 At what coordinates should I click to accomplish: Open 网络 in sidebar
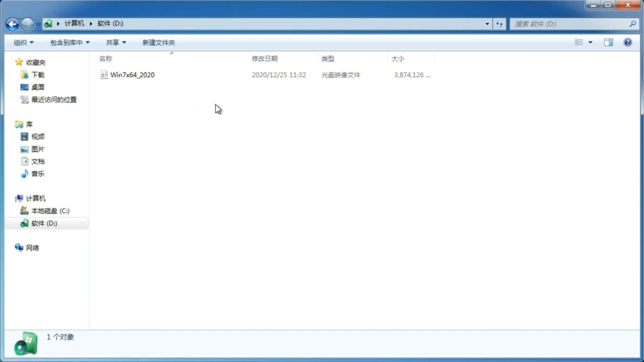[x=32, y=247]
